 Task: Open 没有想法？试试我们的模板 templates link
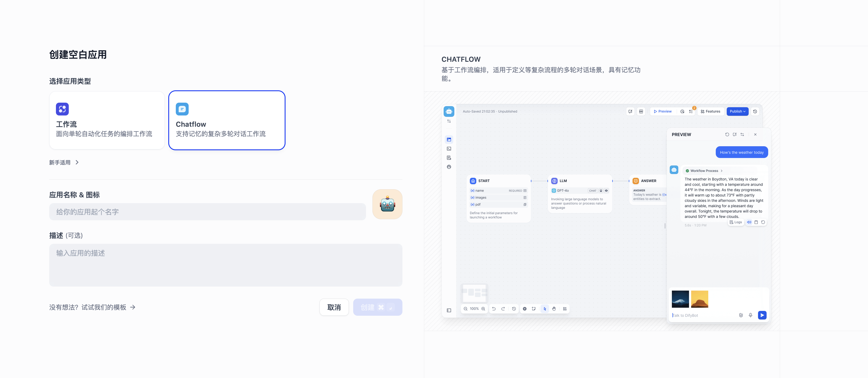(92, 307)
